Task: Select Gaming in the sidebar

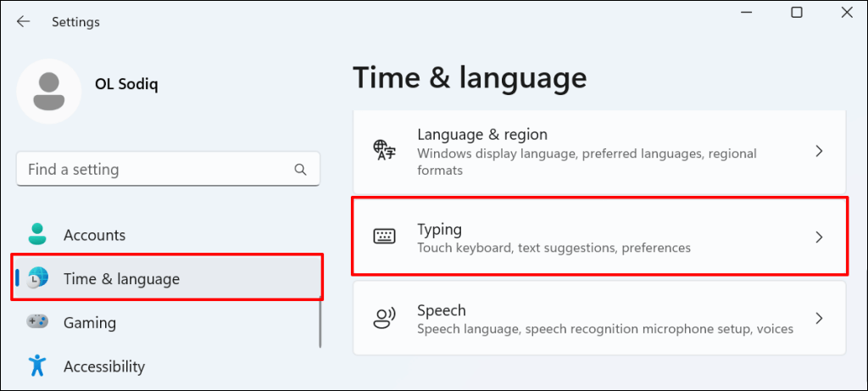Action: pyautogui.click(x=90, y=322)
